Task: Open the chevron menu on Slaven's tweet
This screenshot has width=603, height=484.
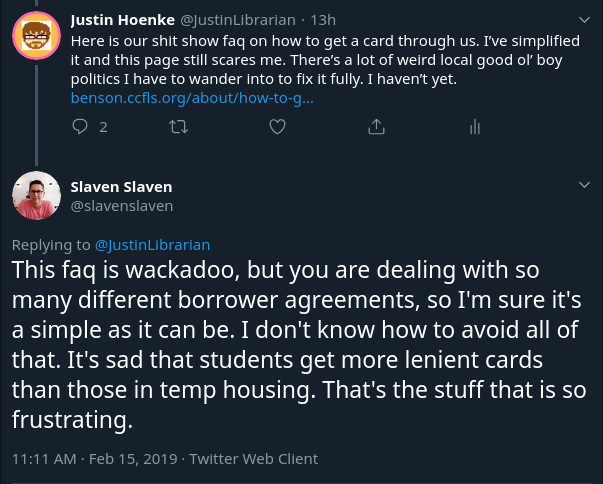Action: coord(585,185)
